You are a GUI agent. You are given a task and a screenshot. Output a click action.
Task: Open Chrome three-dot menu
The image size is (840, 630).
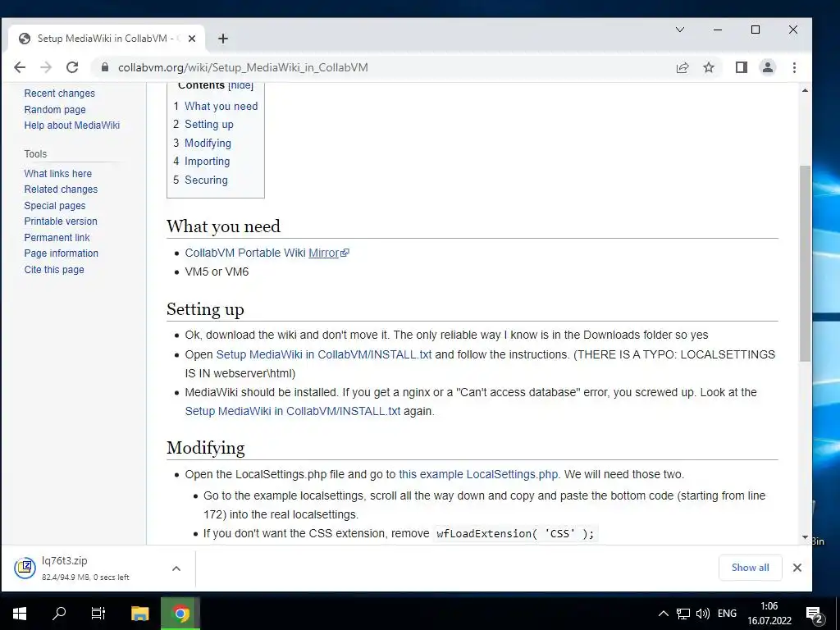pyautogui.click(x=794, y=67)
